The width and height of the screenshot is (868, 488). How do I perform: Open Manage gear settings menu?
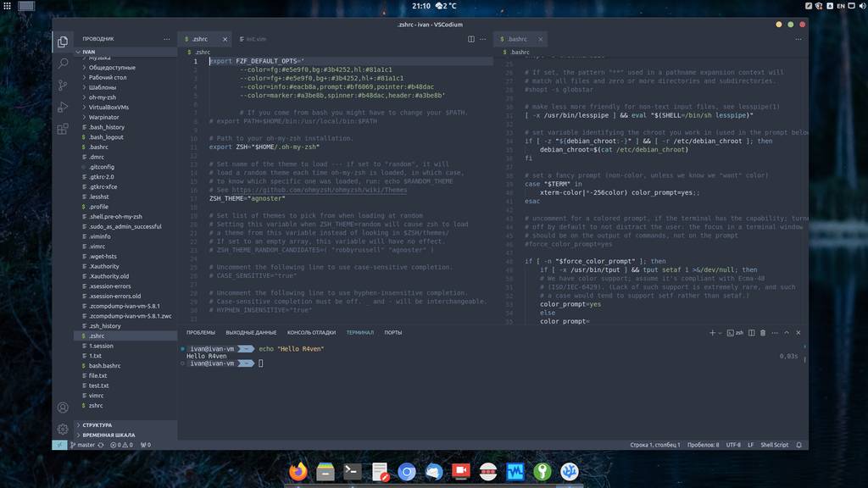point(63,430)
